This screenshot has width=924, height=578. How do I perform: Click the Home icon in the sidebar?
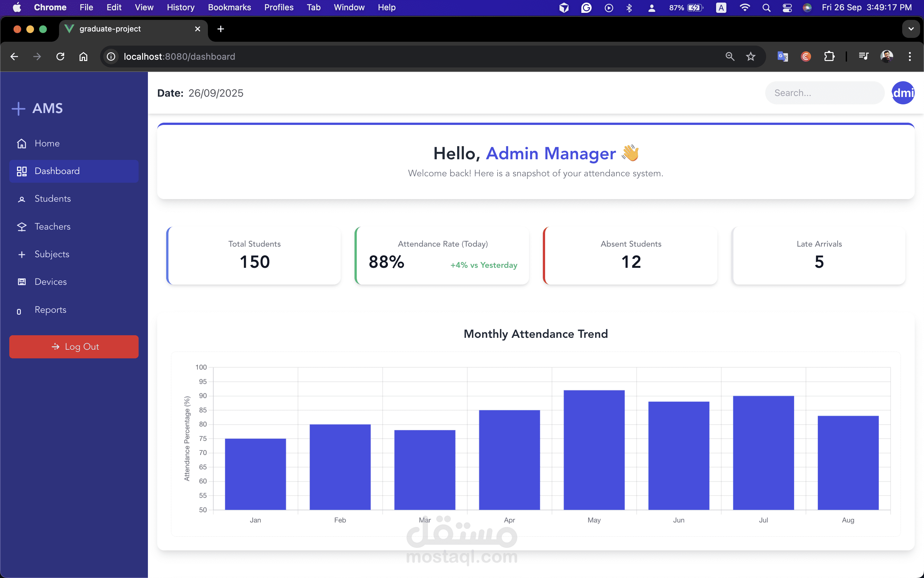[21, 143]
